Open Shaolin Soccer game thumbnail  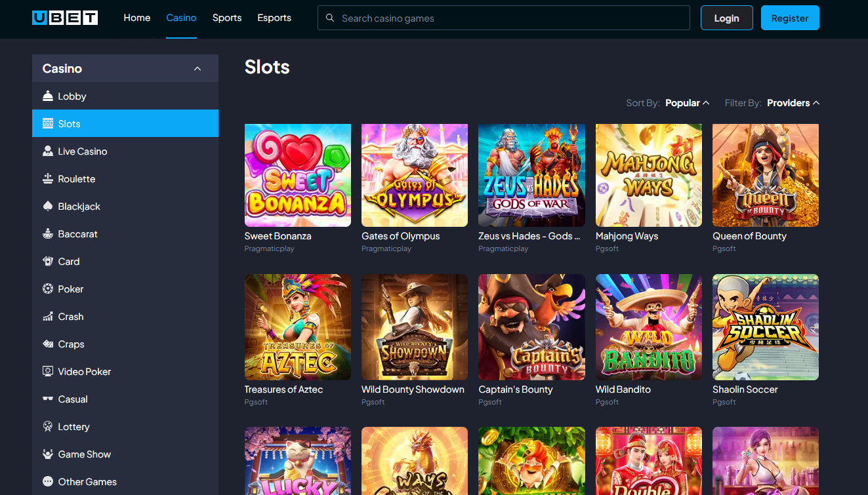[x=766, y=327]
